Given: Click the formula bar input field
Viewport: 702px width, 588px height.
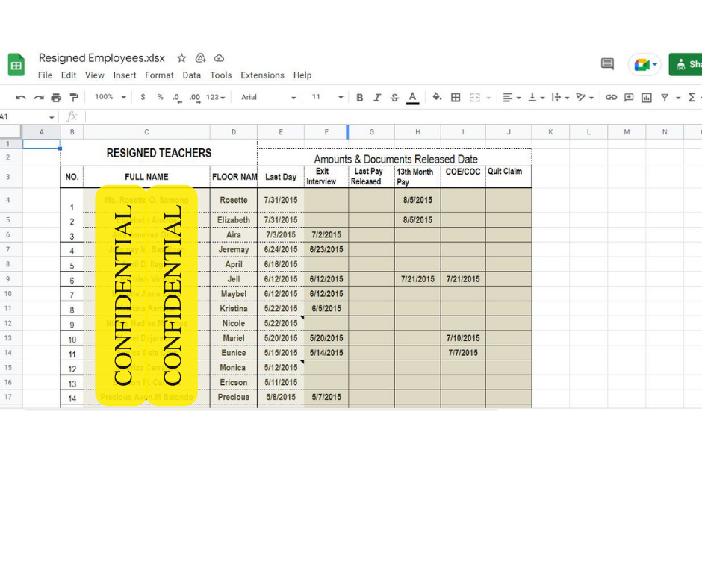Looking at the screenshot, I should pos(373,117).
